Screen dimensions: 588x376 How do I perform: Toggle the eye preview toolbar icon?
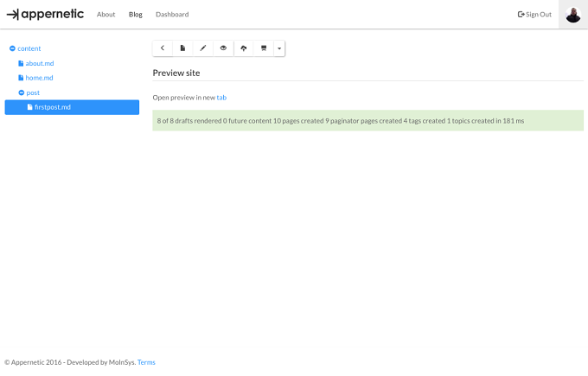click(223, 48)
